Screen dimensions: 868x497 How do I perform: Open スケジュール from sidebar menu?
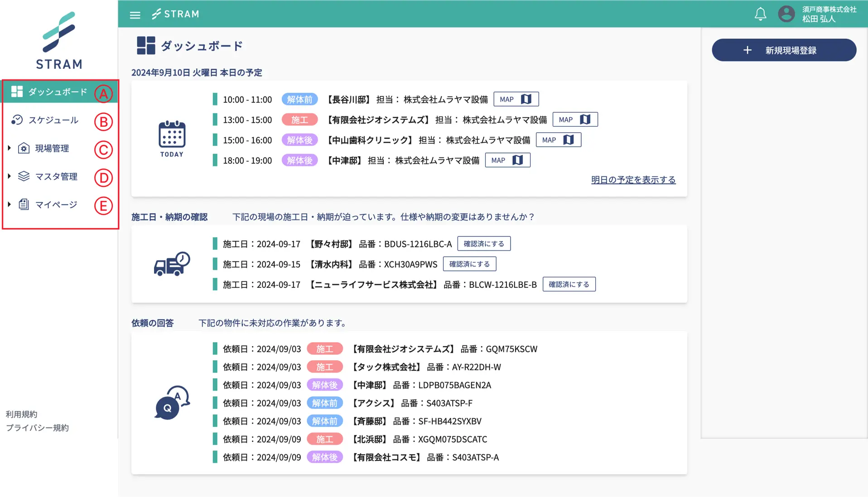(x=53, y=120)
